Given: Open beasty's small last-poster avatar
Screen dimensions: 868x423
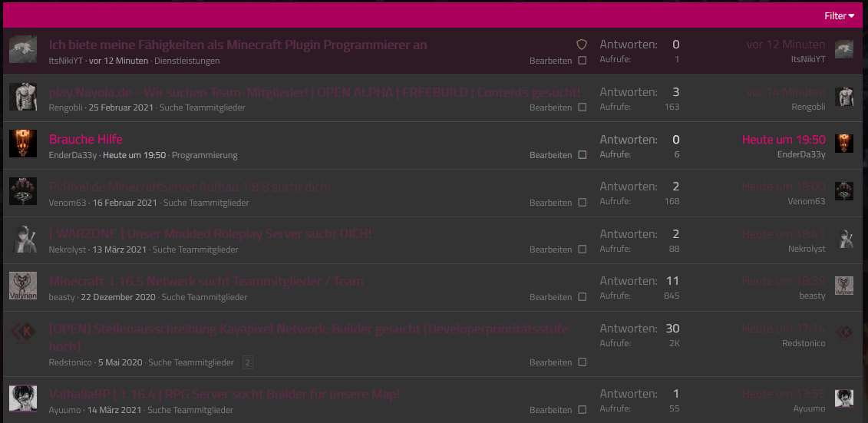Looking at the screenshot, I should point(844,286).
